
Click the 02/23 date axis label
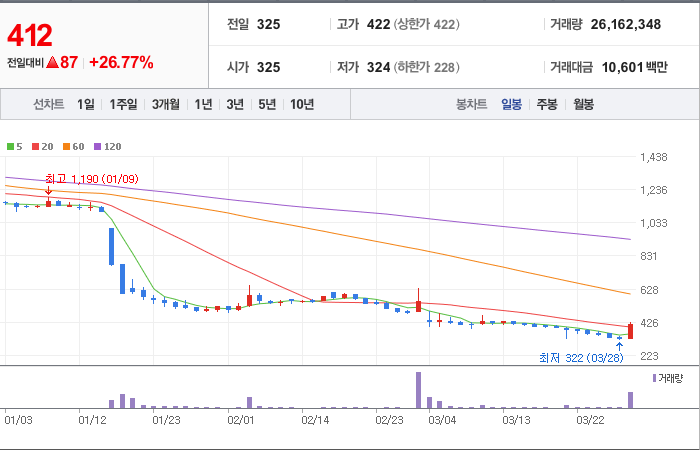[x=389, y=420]
